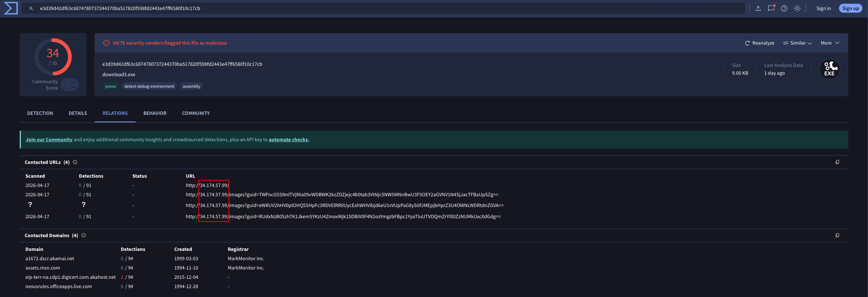Click the Sign in link
The image size is (868, 297).
(823, 9)
